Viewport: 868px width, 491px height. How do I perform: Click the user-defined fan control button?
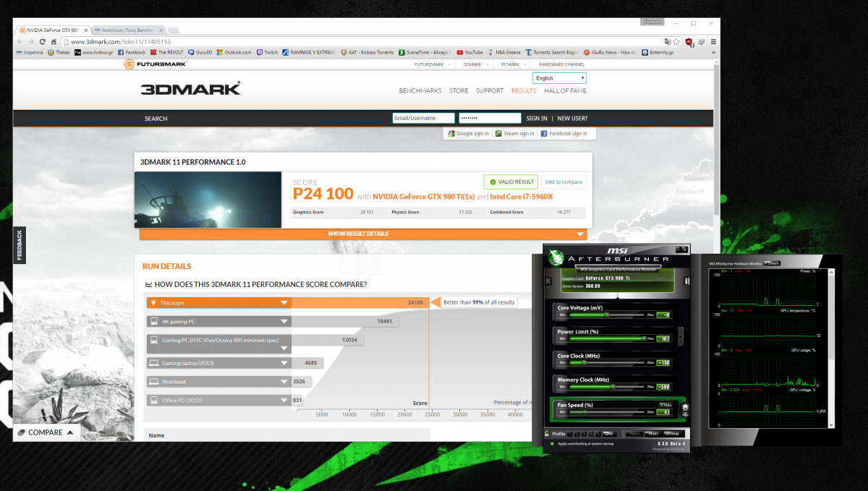pyautogui.click(x=684, y=409)
